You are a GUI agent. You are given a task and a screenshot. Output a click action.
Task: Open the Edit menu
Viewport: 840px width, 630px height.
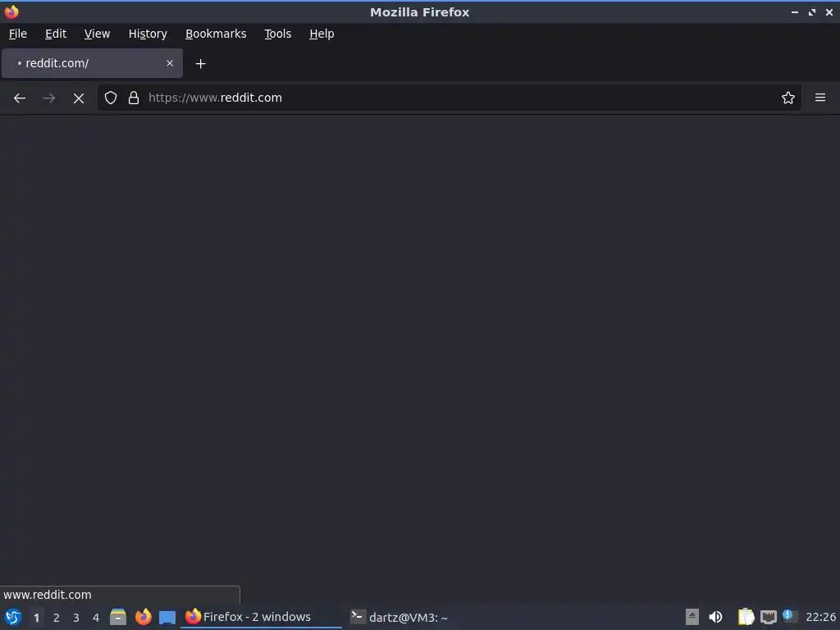click(56, 34)
